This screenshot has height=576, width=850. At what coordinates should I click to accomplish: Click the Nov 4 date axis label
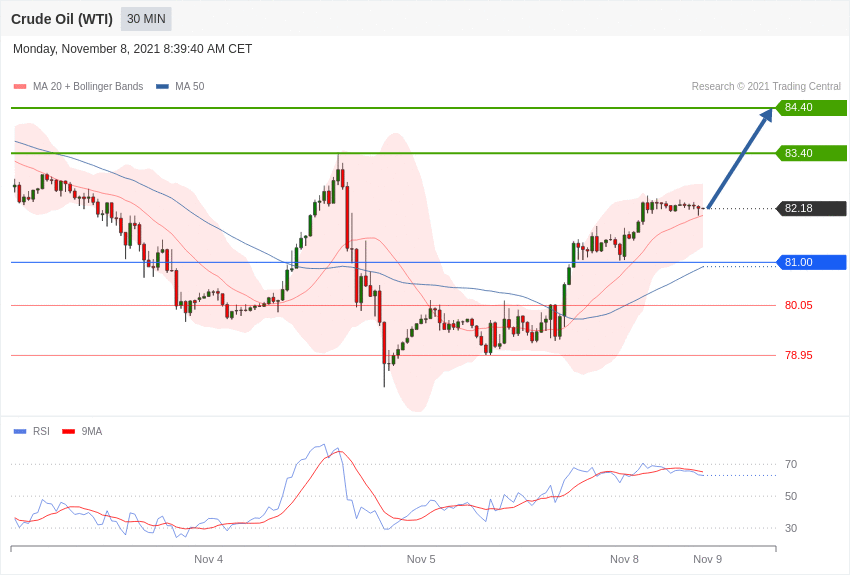click(x=209, y=559)
